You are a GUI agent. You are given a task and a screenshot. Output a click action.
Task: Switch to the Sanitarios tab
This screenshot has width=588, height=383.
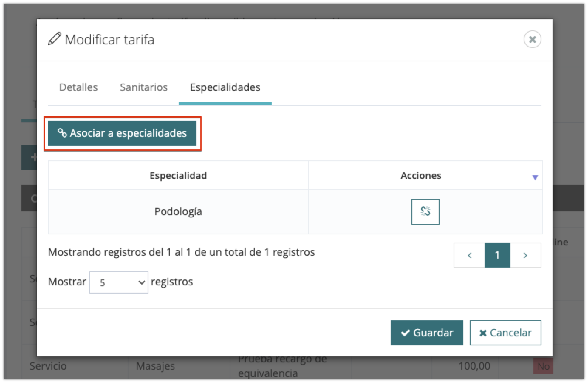click(144, 87)
